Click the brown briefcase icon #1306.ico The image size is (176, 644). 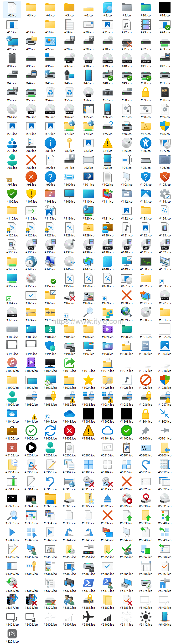(x=12, y=431)
